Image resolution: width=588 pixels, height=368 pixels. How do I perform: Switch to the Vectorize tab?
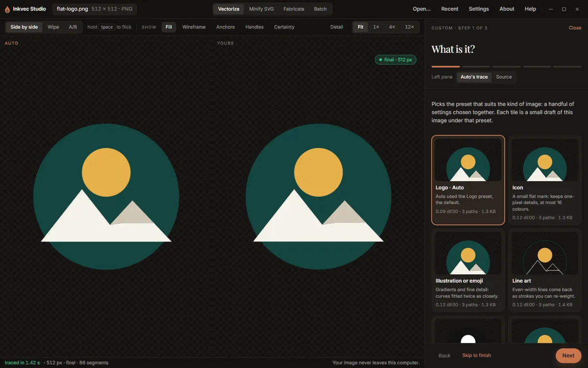228,9
